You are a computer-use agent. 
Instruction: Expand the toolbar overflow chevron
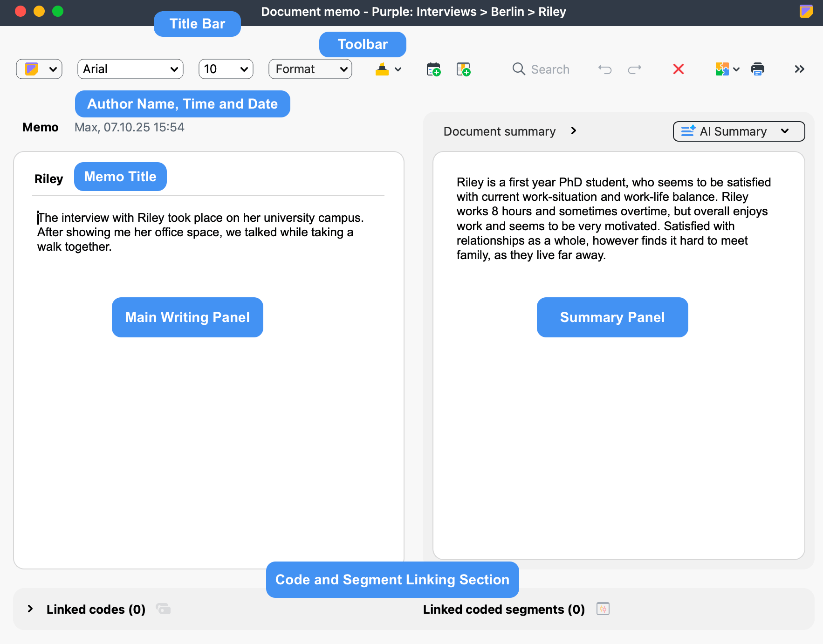pos(799,69)
